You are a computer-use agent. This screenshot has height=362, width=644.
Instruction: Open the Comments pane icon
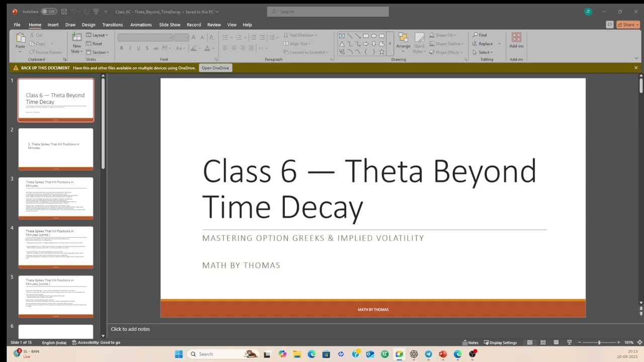point(610,25)
